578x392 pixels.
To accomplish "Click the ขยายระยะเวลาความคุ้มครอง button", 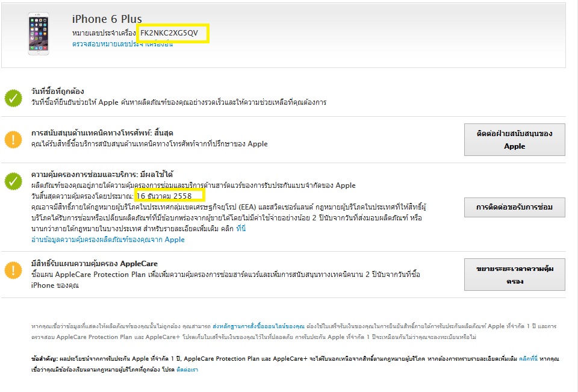I will coord(514,275).
